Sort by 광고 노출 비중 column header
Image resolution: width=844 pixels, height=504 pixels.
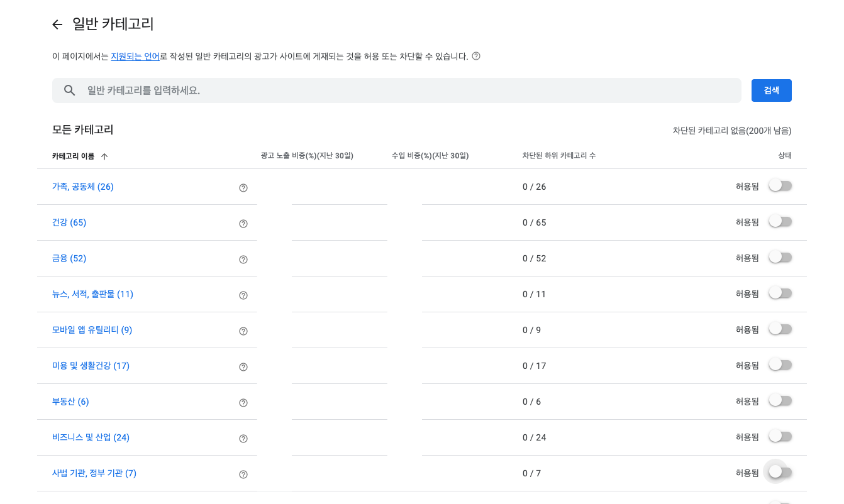[307, 156]
